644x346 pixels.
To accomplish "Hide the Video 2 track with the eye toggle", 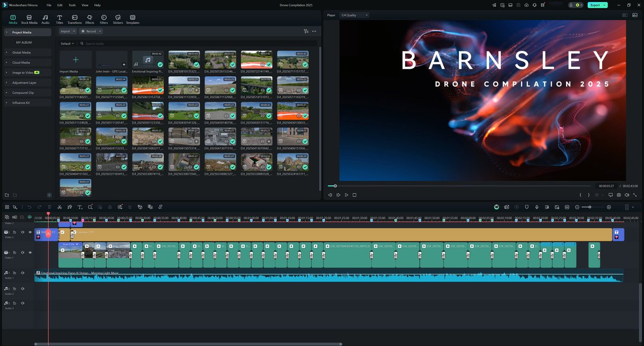I will (30, 232).
